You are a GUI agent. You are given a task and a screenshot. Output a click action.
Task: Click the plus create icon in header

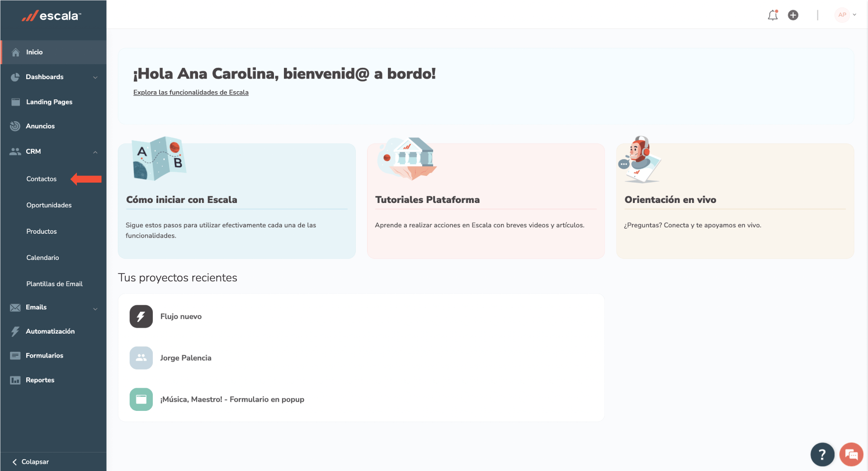[x=793, y=15]
